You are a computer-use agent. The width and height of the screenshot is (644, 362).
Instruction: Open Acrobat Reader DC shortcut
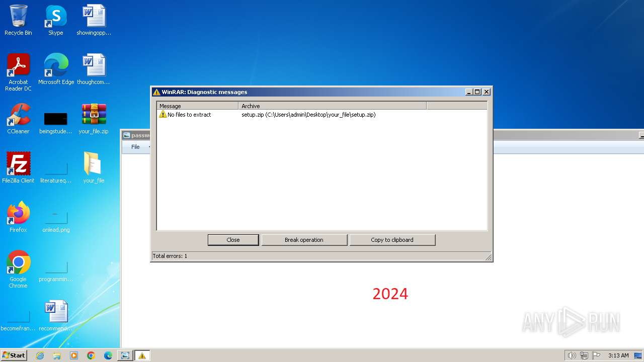(18, 72)
